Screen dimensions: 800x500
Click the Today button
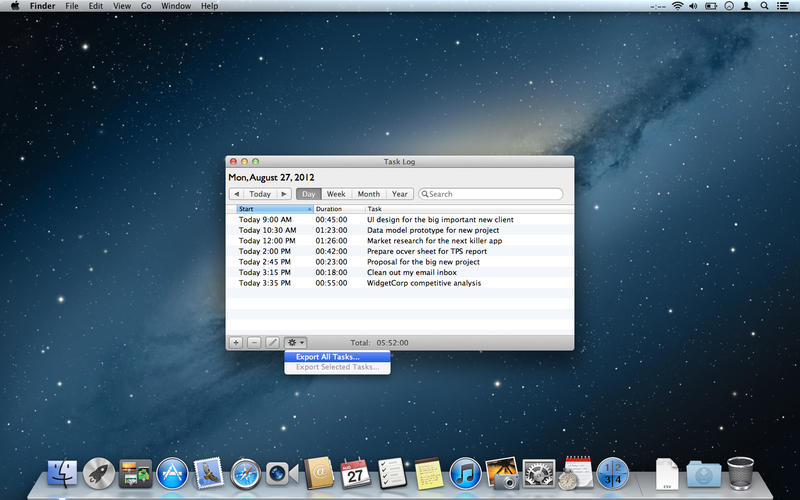pyautogui.click(x=260, y=194)
